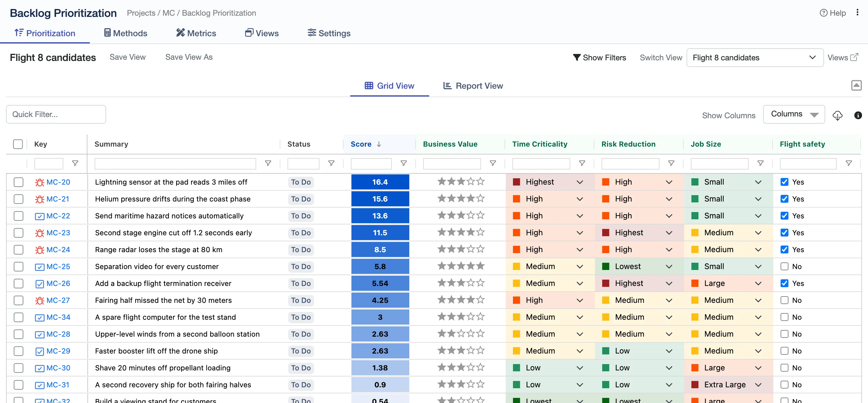Switch to Report View

(473, 86)
